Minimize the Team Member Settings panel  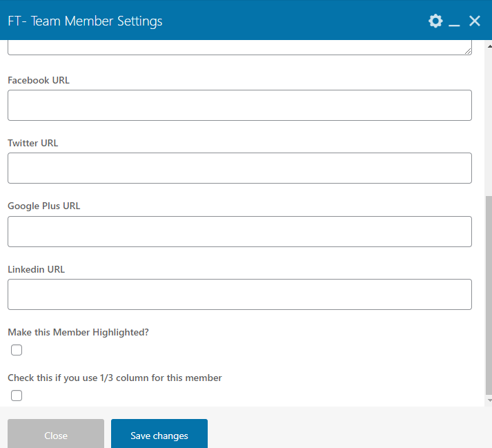454,22
